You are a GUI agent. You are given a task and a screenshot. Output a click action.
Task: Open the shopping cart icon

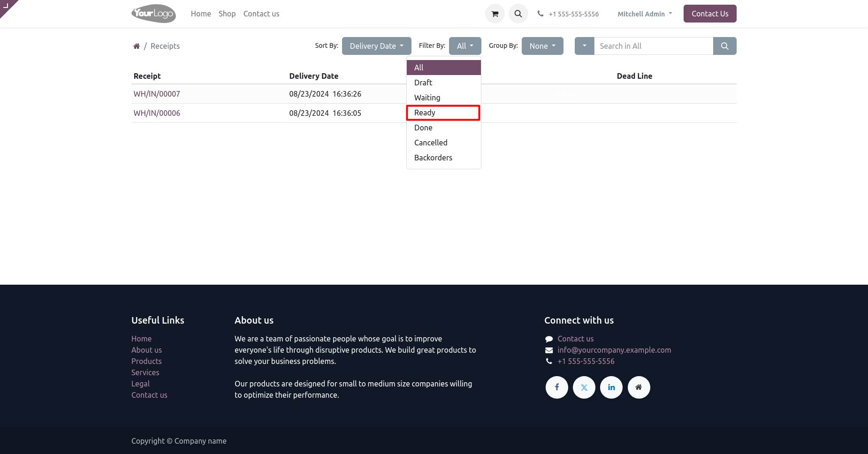click(495, 14)
